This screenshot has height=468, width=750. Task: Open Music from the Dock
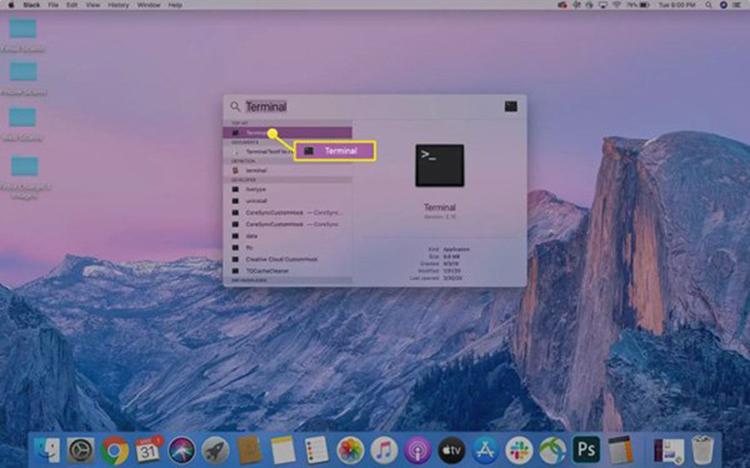point(384,450)
